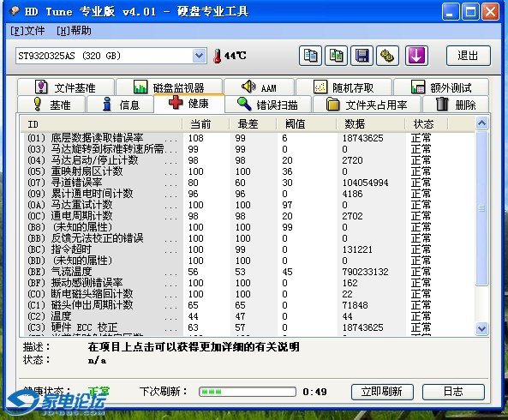
Task: Click the copy text to clipboard icon
Action: coord(310,56)
